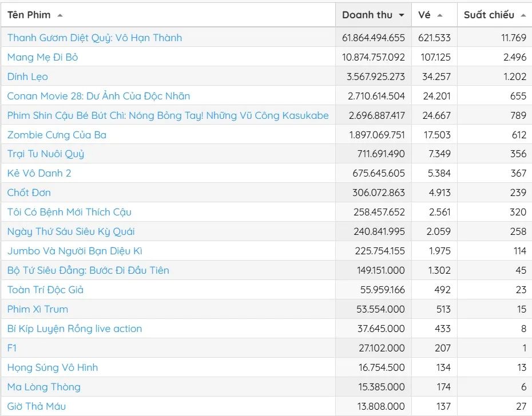
Task: Sort table by Tên Phim column header
Action: (x=29, y=15)
